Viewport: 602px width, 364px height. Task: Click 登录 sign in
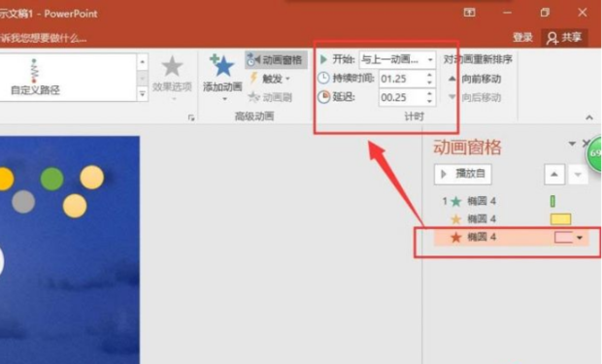coord(522,37)
